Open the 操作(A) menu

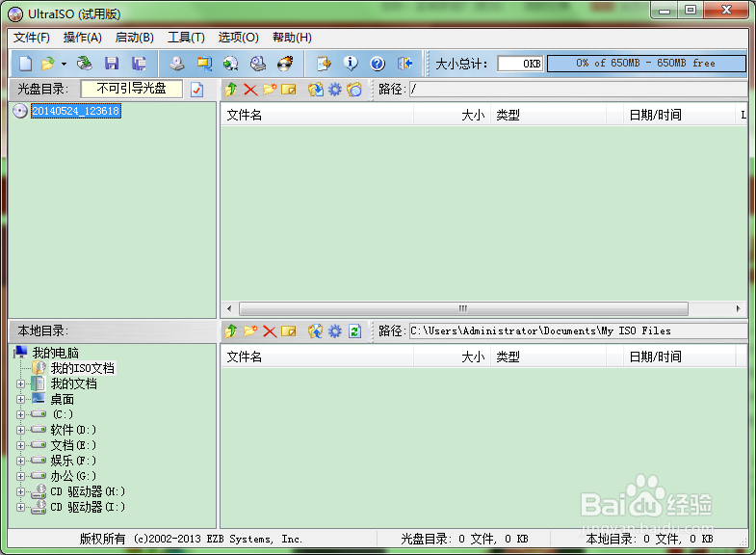(83, 38)
